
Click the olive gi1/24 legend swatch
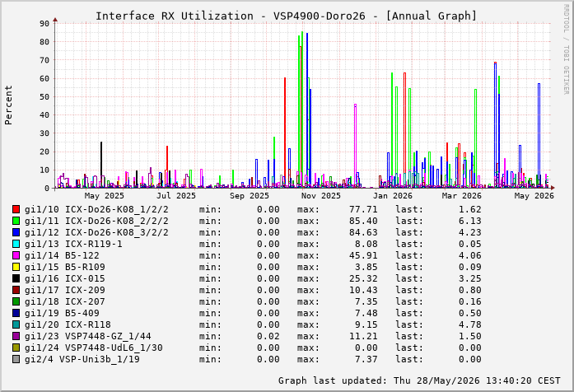(16, 348)
